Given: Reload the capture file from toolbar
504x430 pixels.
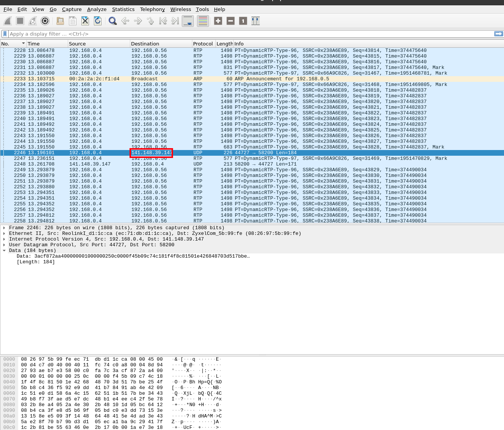Looking at the screenshot, I should coord(98,21).
